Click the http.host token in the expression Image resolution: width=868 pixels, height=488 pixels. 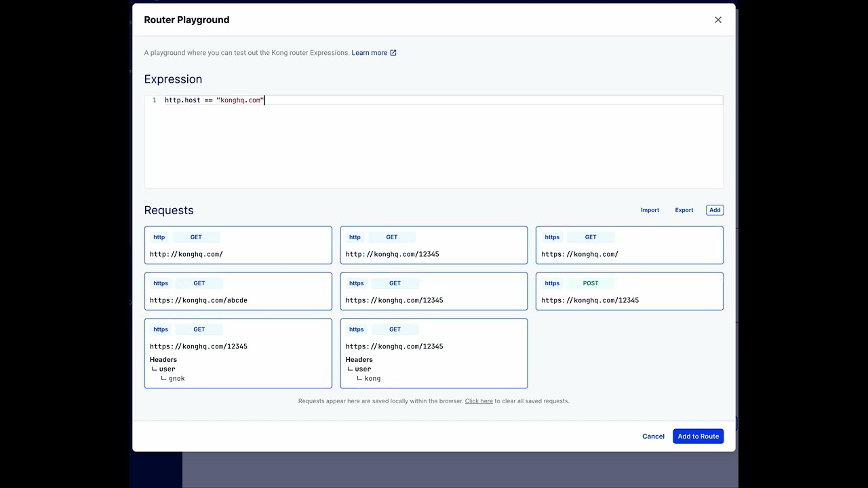(x=182, y=100)
